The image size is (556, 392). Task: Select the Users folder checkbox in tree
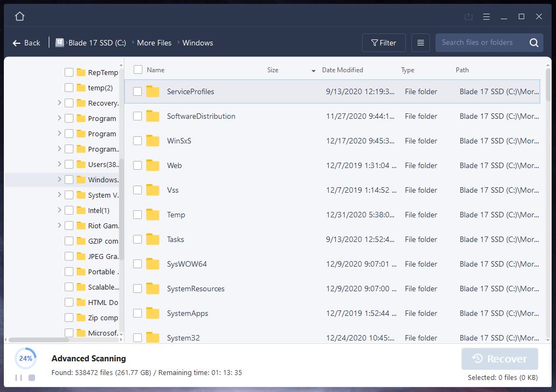(69, 164)
